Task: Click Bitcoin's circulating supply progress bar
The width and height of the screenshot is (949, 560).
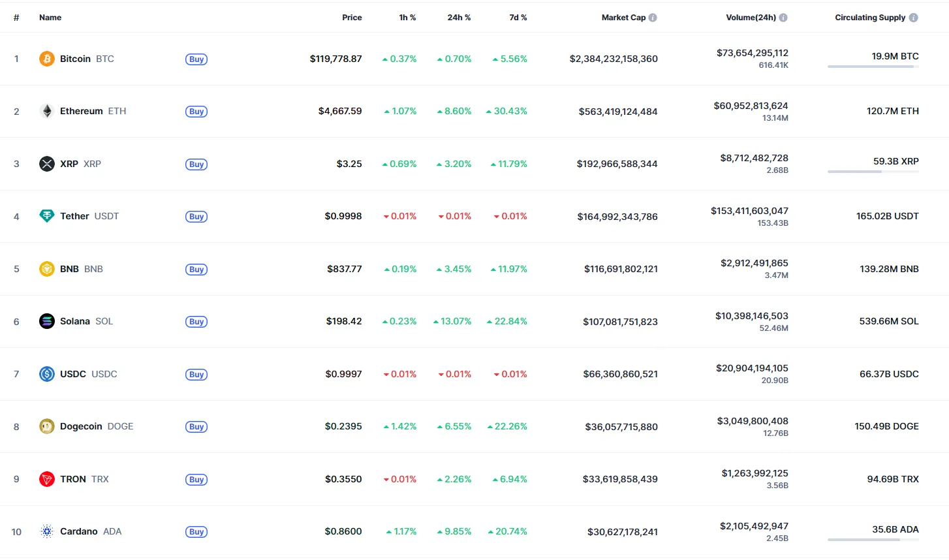Action: point(873,67)
